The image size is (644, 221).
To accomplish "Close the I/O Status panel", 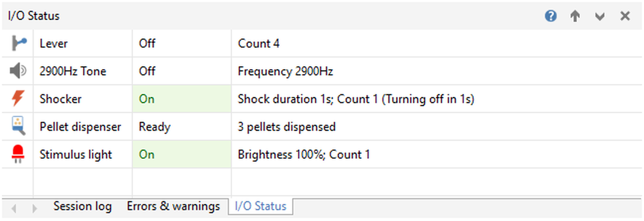I will click(x=625, y=16).
